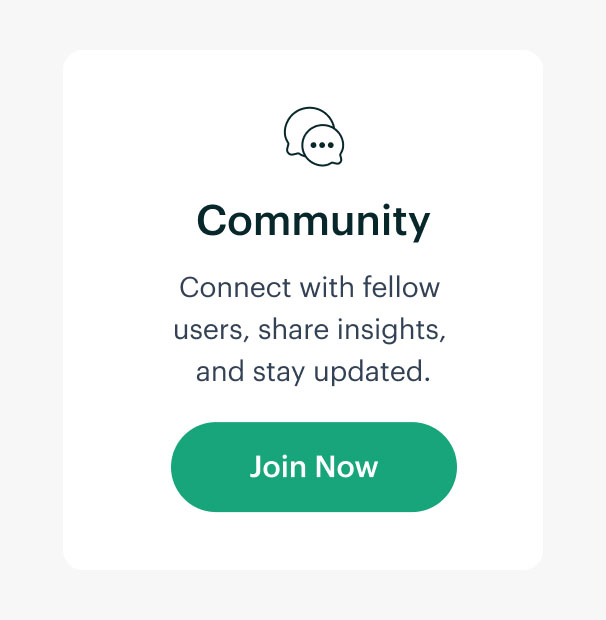Click the three dots inside the speech bubble

[322, 145]
